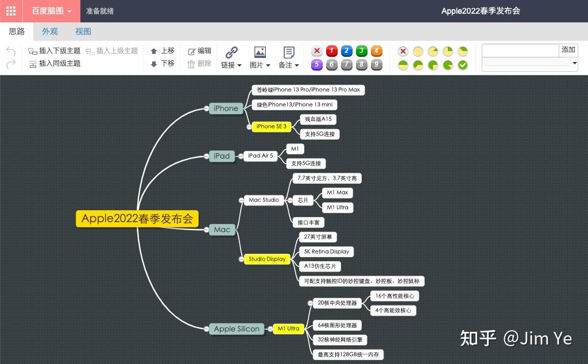This screenshot has width=588, height=364.
Task: Clear progress with the round X icon
Action: point(403,51)
